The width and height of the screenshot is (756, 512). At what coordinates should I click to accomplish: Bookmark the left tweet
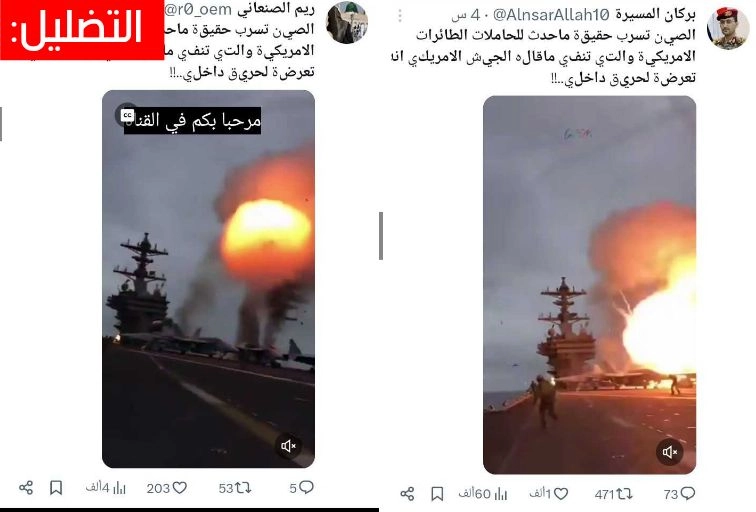[x=56, y=487]
